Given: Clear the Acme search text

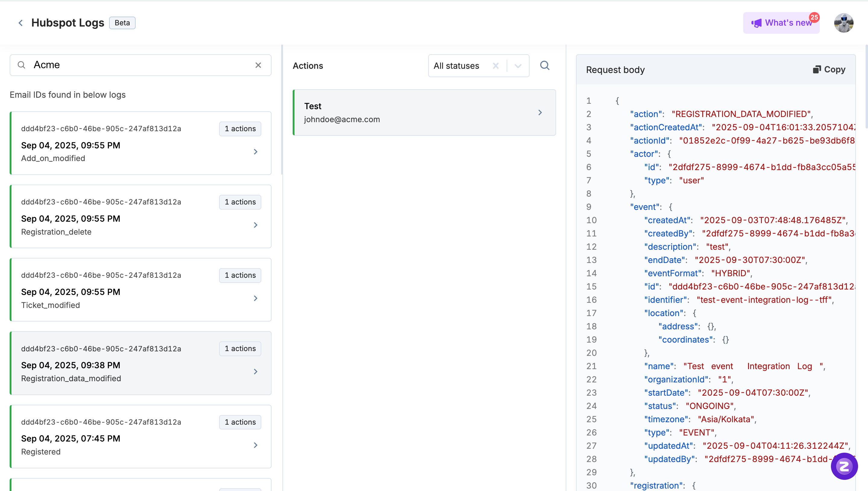Looking at the screenshot, I should click(x=258, y=65).
